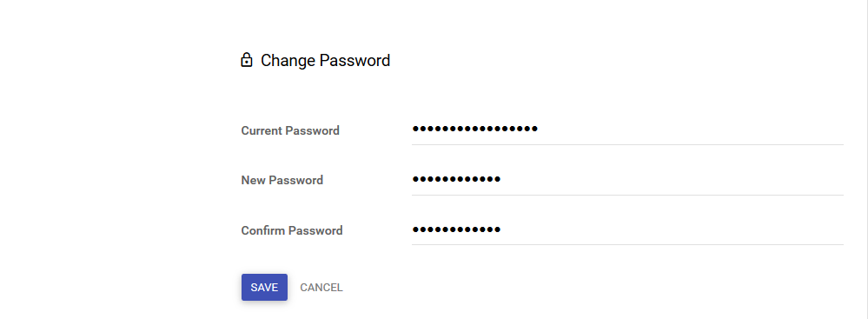Click the SAVE button

click(x=265, y=288)
